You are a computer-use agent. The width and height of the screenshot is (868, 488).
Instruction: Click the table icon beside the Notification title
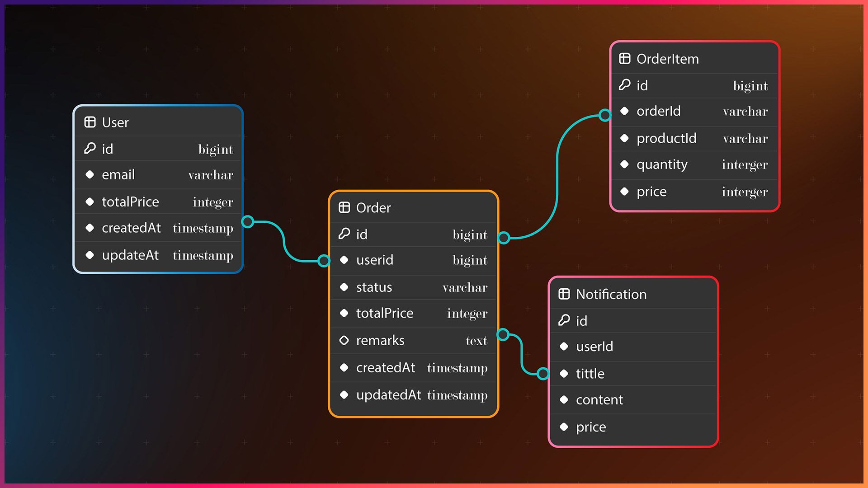click(x=564, y=294)
